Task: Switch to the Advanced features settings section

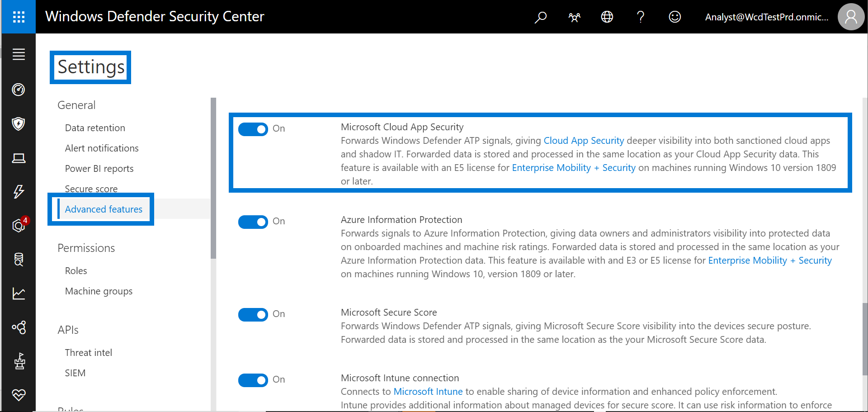Action: point(103,209)
